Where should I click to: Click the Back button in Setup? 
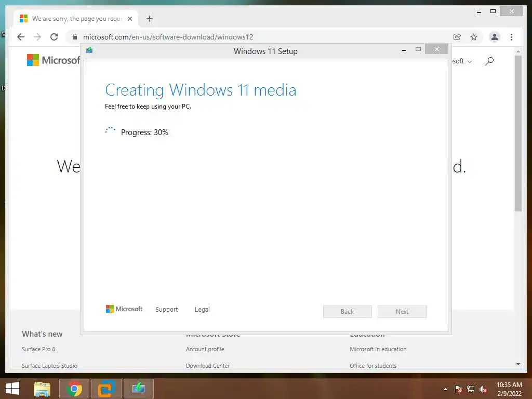coord(348,312)
